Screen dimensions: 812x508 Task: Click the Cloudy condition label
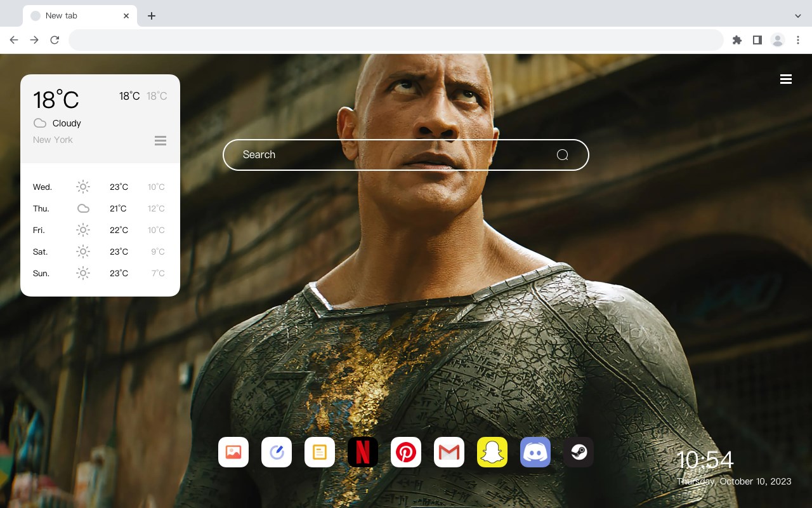[67, 123]
